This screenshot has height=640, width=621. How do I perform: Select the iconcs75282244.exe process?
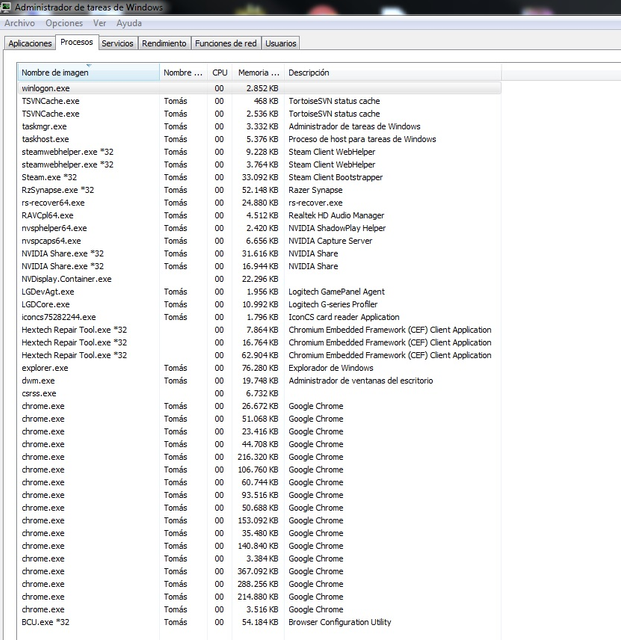click(x=260, y=317)
